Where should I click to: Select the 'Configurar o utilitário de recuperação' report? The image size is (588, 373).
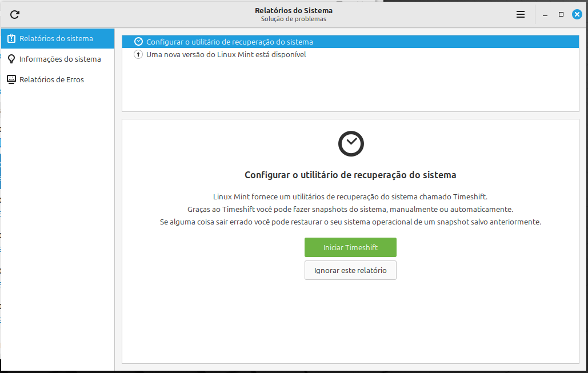point(230,42)
